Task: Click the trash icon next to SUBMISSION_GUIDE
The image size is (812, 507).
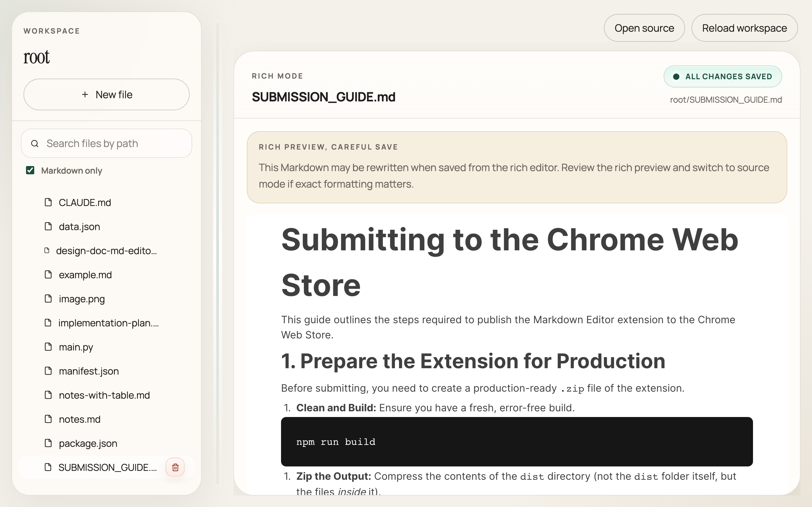Action: [x=175, y=467]
